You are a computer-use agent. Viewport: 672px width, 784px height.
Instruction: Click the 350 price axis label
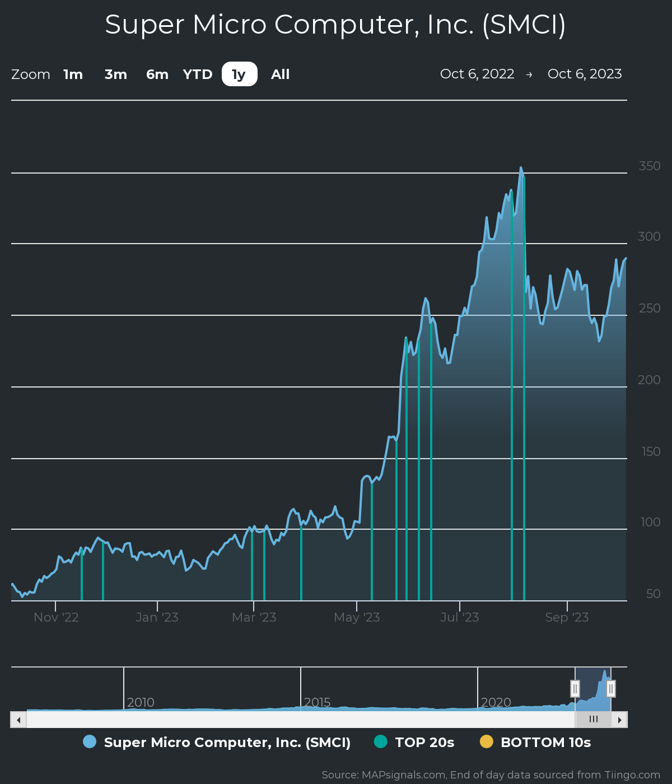point(650,166)
